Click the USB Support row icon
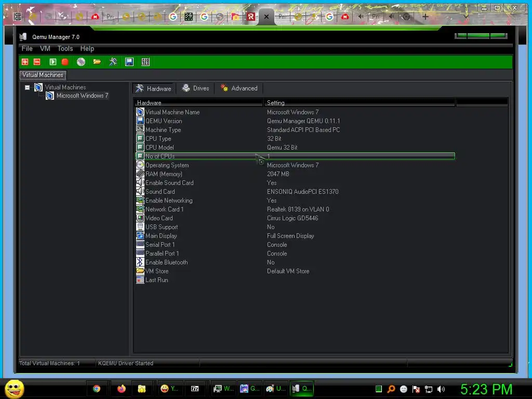This screenshot has height=399, width=532. [140, 227]
